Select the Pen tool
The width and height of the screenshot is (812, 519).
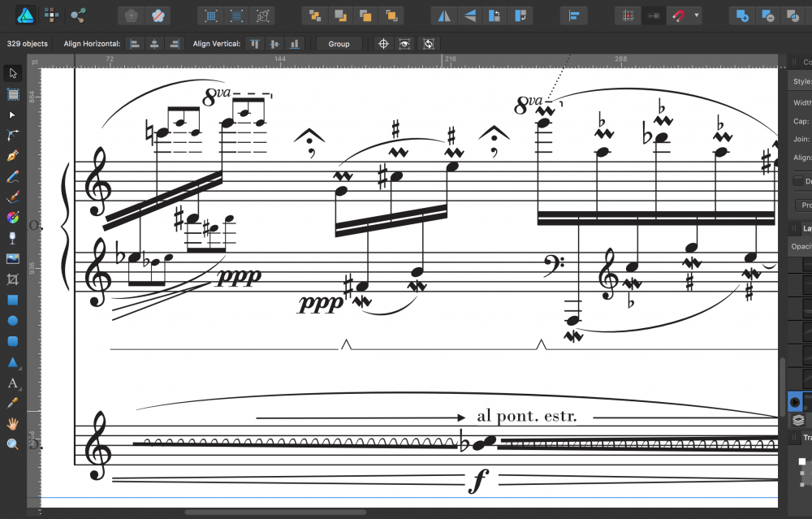tap(12, 155)
